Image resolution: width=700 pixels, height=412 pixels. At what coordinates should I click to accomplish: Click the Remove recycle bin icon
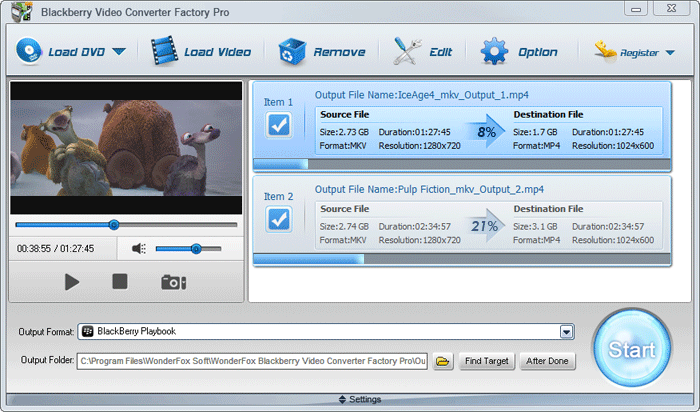[x=292, y=51]
